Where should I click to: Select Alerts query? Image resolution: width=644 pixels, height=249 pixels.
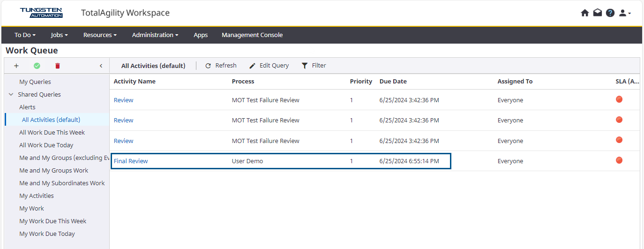(27, 107)
